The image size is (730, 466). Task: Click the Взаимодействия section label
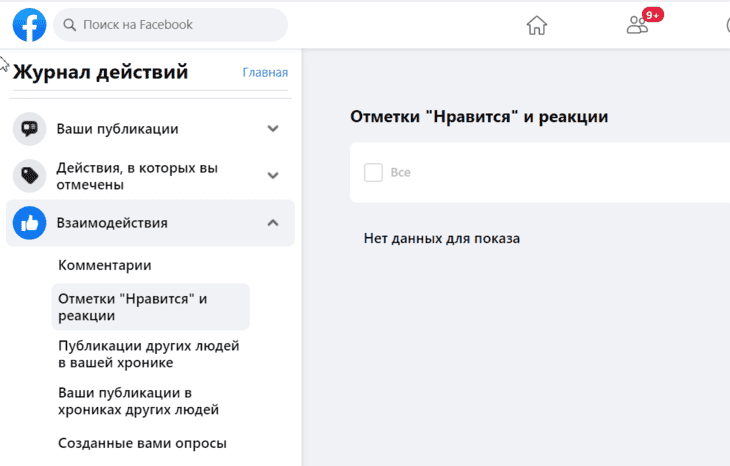[x=112, y=223]
